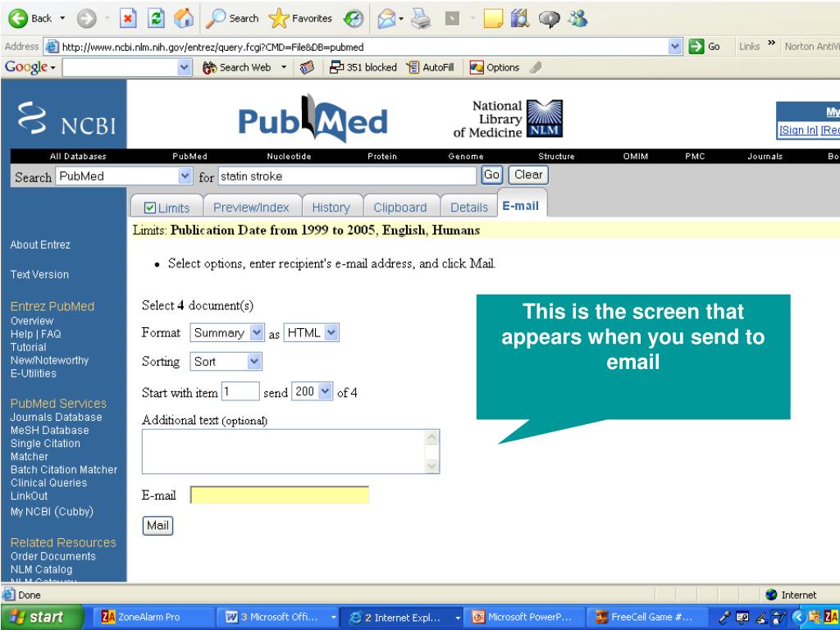
Task: Open Single Citation Matcher link
Action: click(45, 450)
